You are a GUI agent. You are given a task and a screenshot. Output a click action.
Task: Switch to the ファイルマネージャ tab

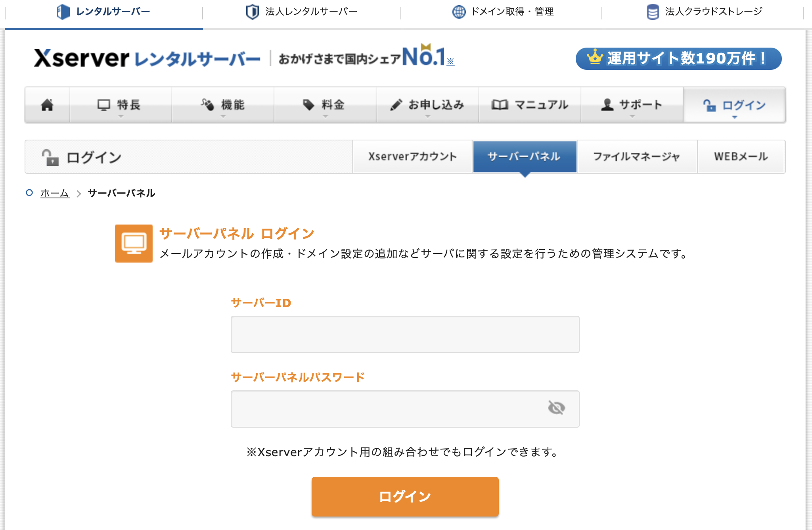(x=637, y=157)
